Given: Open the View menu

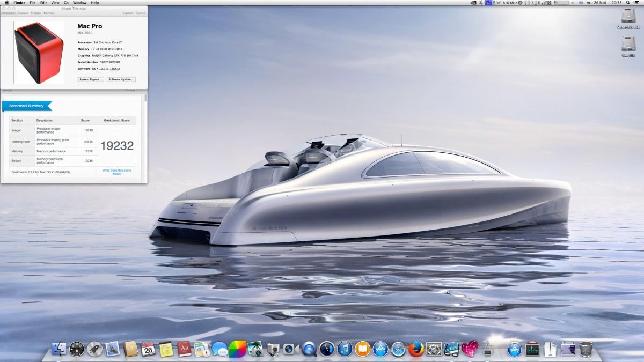Looking at the screenshot, I should 55,3.
